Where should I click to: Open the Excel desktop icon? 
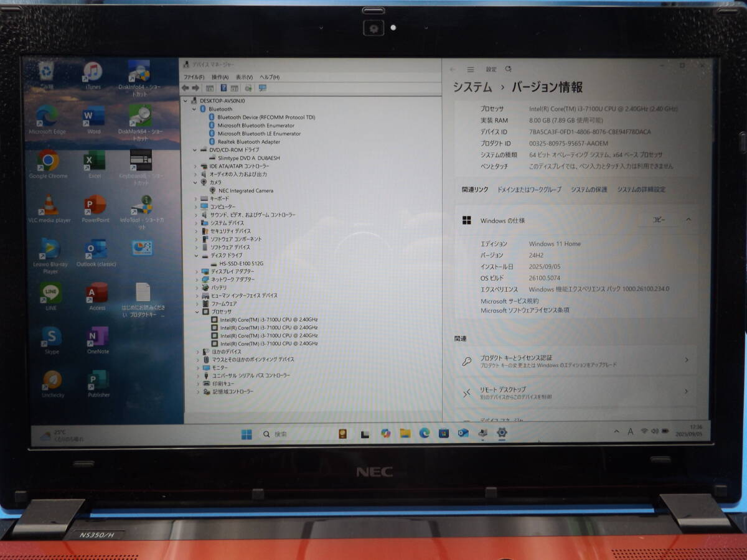pyautogui.click(x=94, y=164)
